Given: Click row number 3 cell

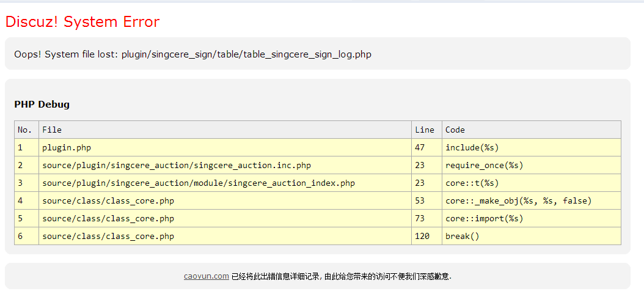Looking at the screenshot, I should click(x=27, y=183).
